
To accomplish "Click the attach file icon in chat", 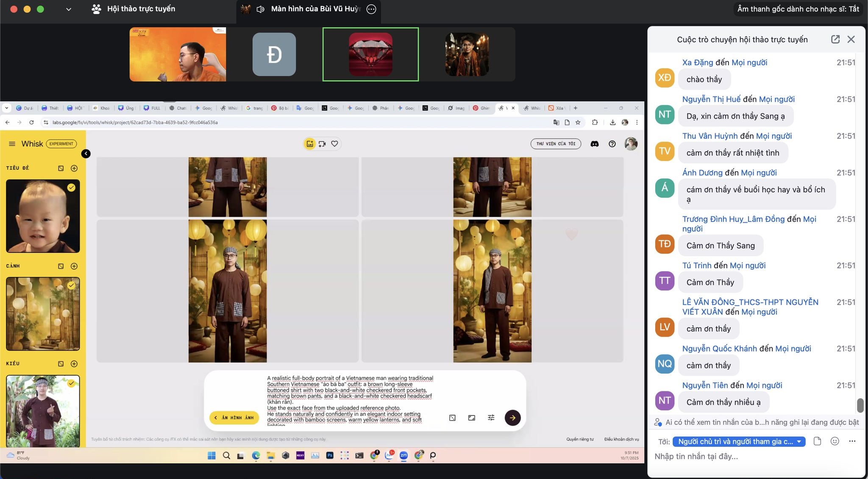I will [x=817, y=441].
